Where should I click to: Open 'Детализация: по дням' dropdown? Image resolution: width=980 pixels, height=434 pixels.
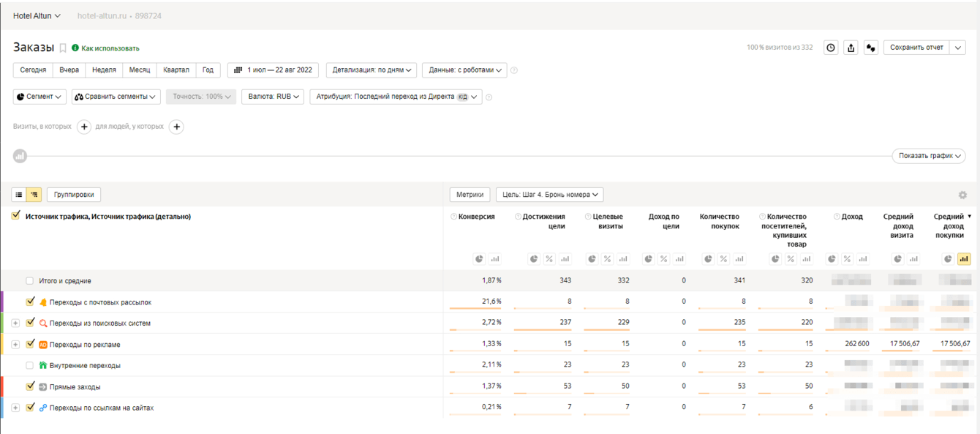(x=372, y=70)
